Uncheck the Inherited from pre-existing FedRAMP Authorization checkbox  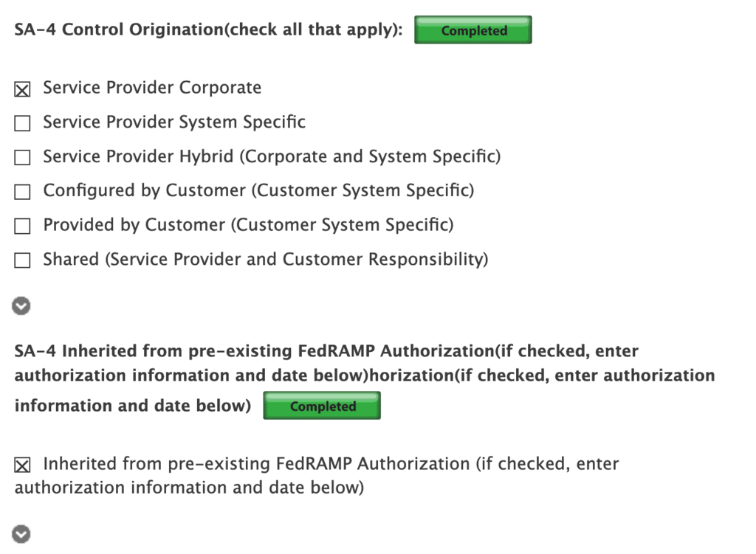click(x=23, y=465)
